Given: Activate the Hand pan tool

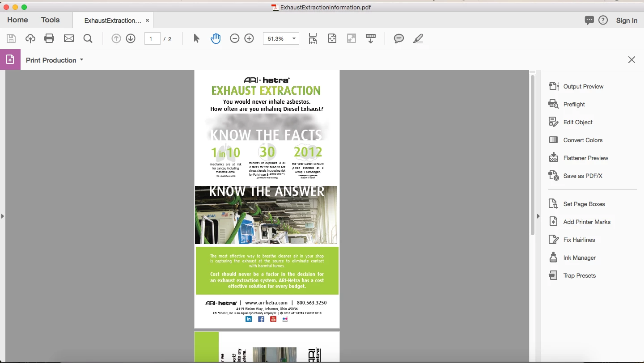Looking at the screenshot, I should (216, 38).
